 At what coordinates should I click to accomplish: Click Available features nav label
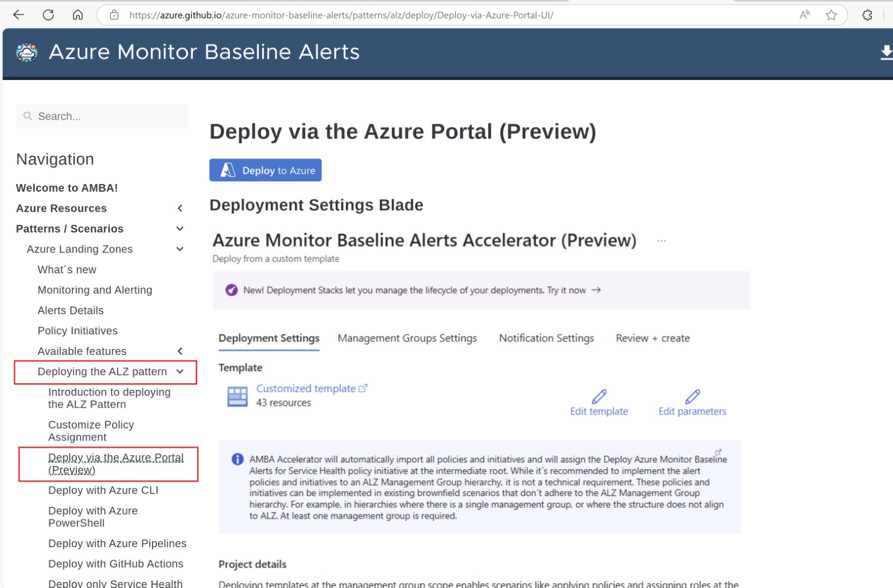[82, 351]
